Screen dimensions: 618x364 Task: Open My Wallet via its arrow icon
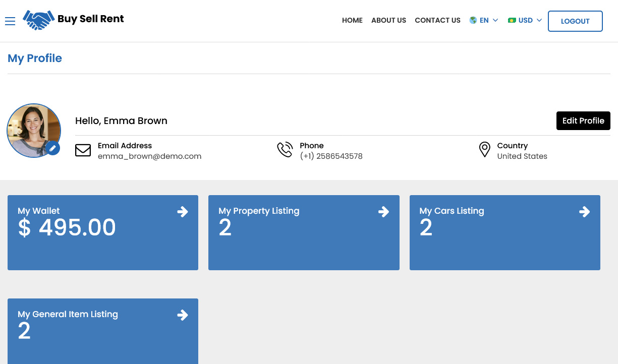(183, 212)
